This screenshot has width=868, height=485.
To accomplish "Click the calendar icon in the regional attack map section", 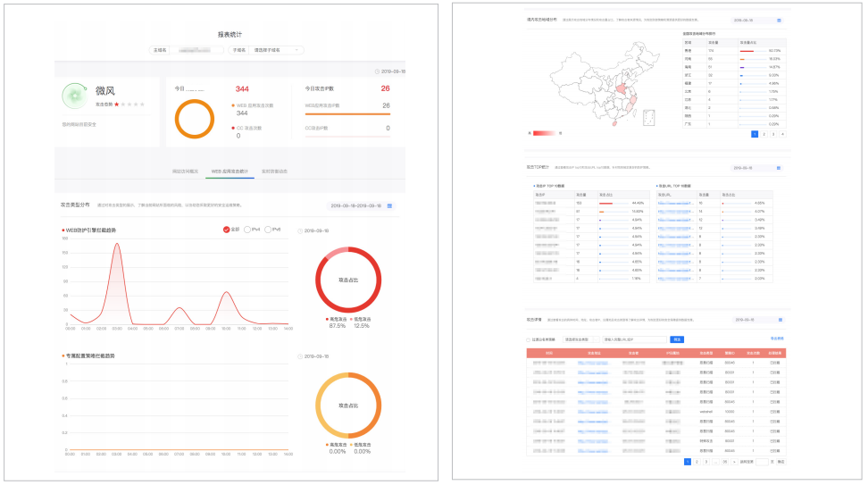I will 779,20.
